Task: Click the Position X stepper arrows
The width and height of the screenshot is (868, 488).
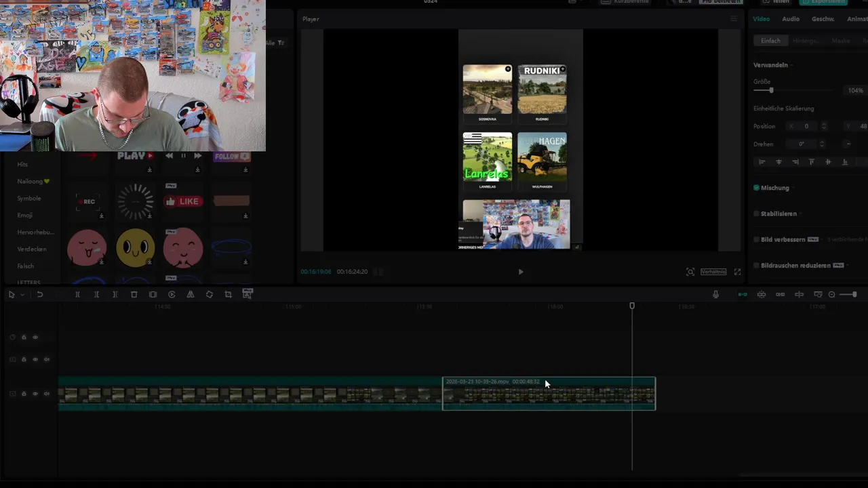Action: click(824, 126)
